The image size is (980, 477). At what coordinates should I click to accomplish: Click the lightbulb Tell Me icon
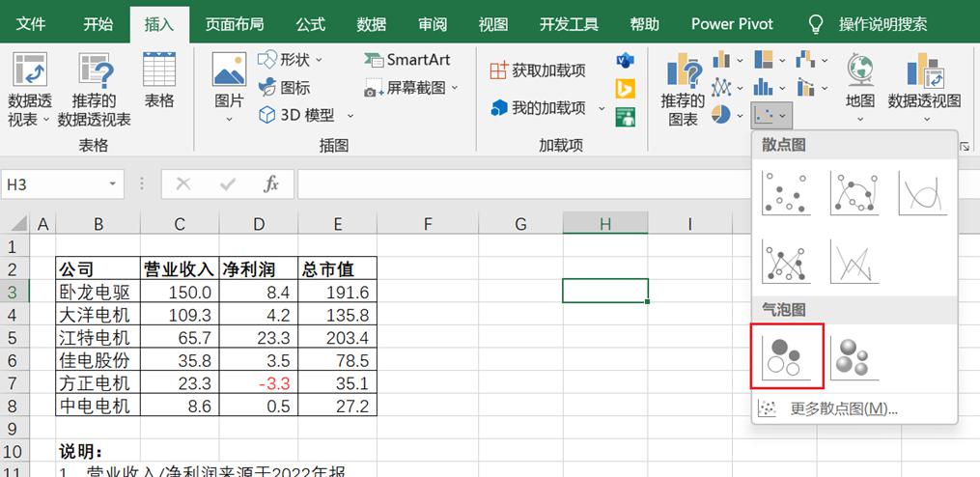816,24
